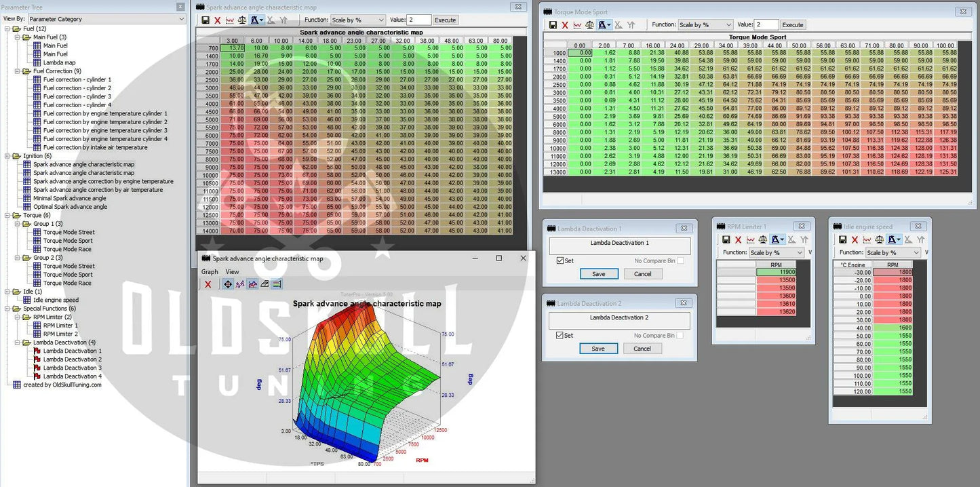980x487 pixels.
Task: Tick No Compare Bin in Lambda Deactivation 1
Action: coord(680,260)
